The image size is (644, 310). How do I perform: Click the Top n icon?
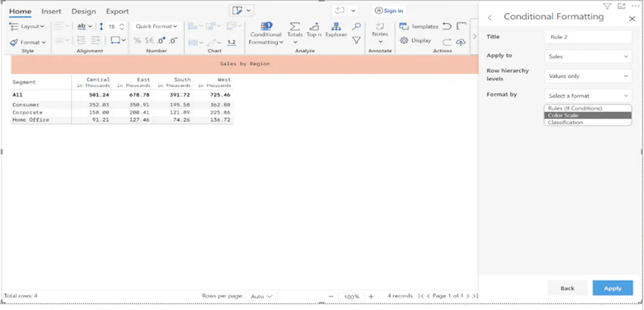tap(314, 26)
